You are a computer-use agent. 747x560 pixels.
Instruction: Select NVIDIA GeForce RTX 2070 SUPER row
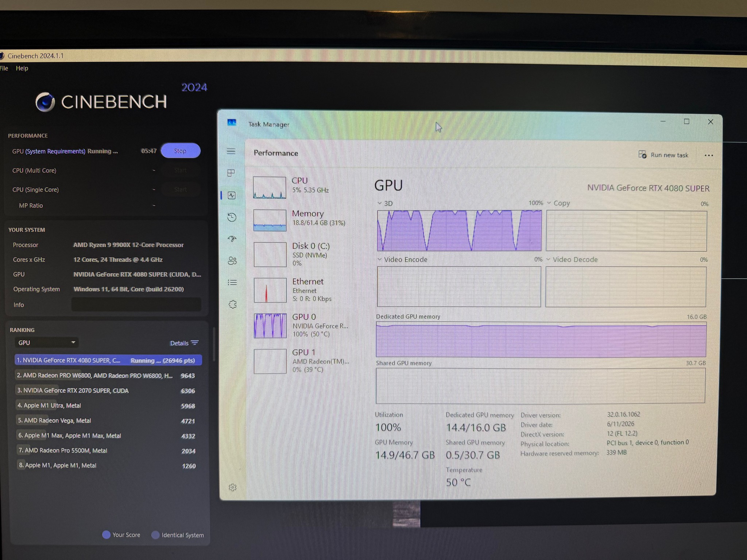tap(107, 390)
